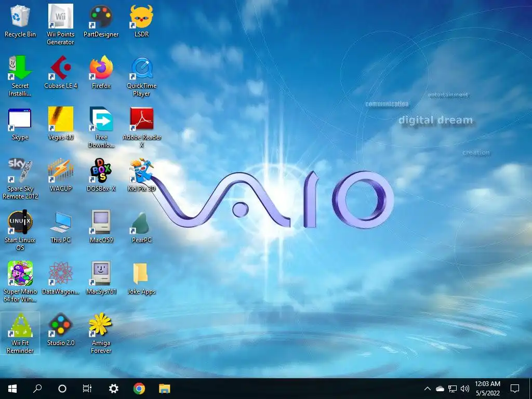532x399 pixels.
Task: Click the Skype desktop shortcut
Action: click(20, 119)
